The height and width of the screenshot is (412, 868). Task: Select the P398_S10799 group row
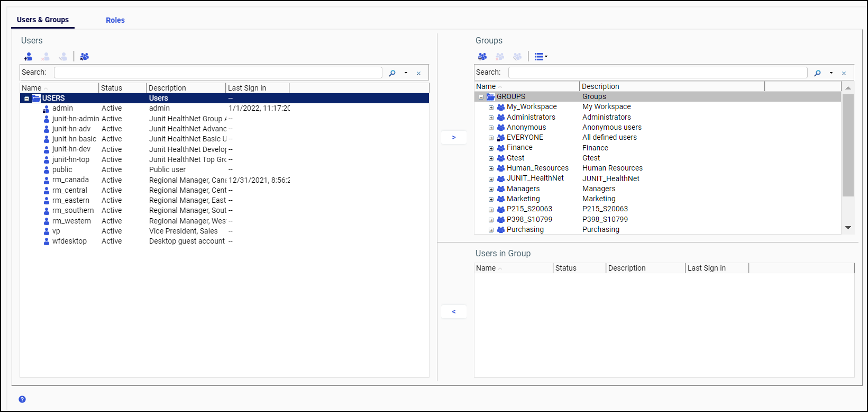coord(657,219)
